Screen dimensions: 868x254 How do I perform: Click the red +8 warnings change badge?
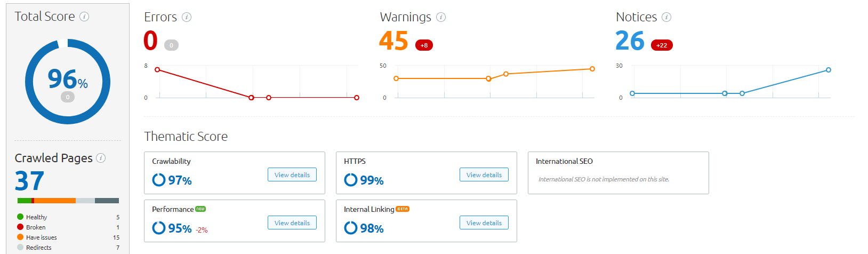click(424, 45)
